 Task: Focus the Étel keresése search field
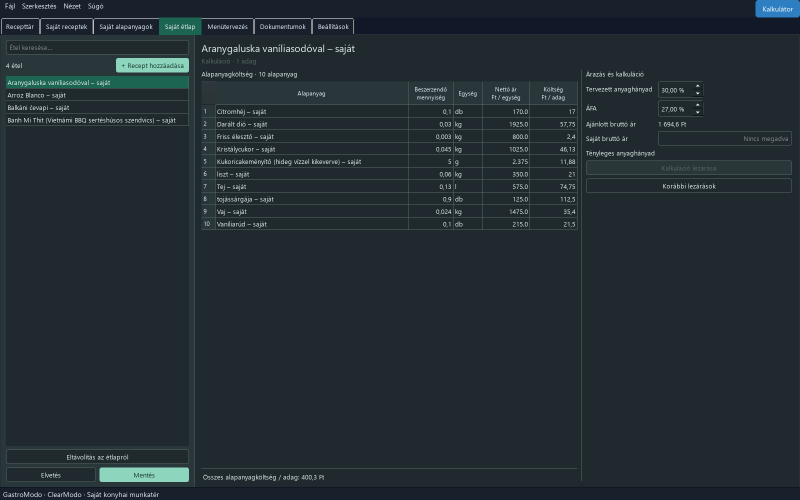(97, 47)
